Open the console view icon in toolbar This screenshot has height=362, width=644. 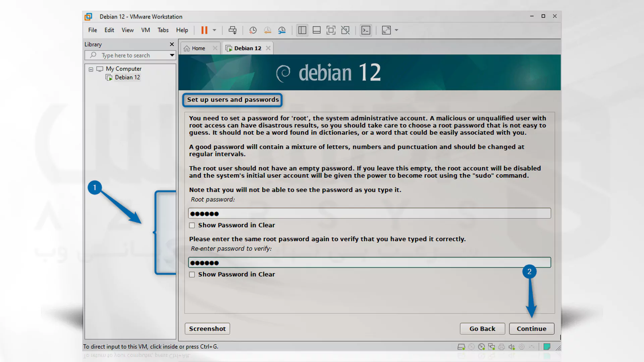(x=366, y=30)
